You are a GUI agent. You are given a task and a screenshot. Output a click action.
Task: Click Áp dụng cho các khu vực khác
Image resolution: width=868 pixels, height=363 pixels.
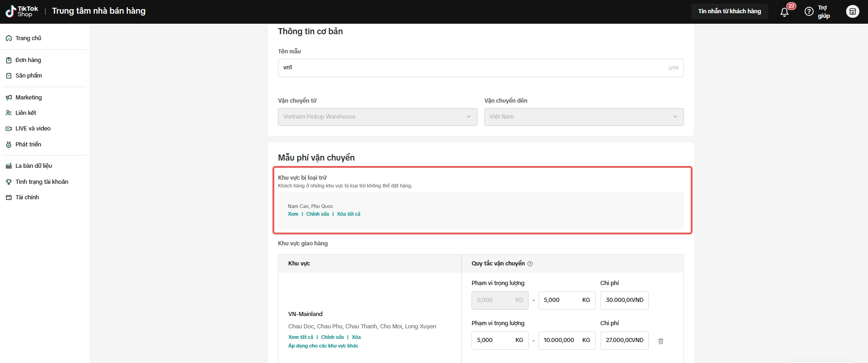click(323, 346)
